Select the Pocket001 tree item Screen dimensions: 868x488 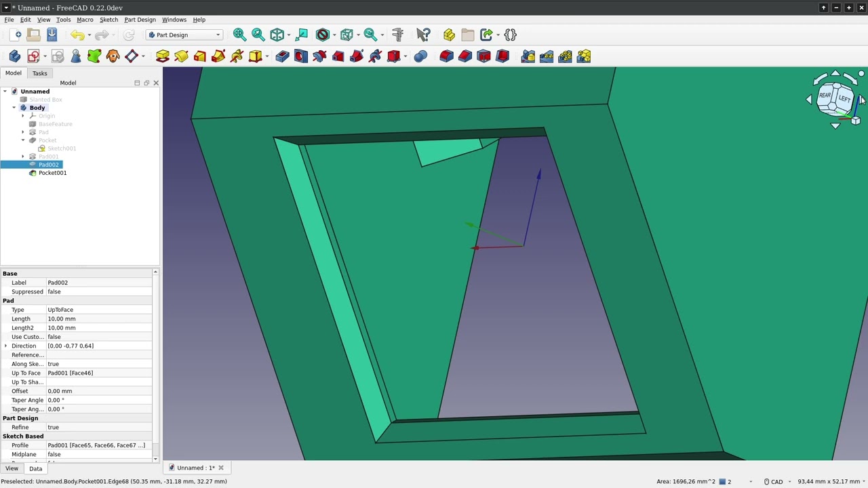point(52,173)
